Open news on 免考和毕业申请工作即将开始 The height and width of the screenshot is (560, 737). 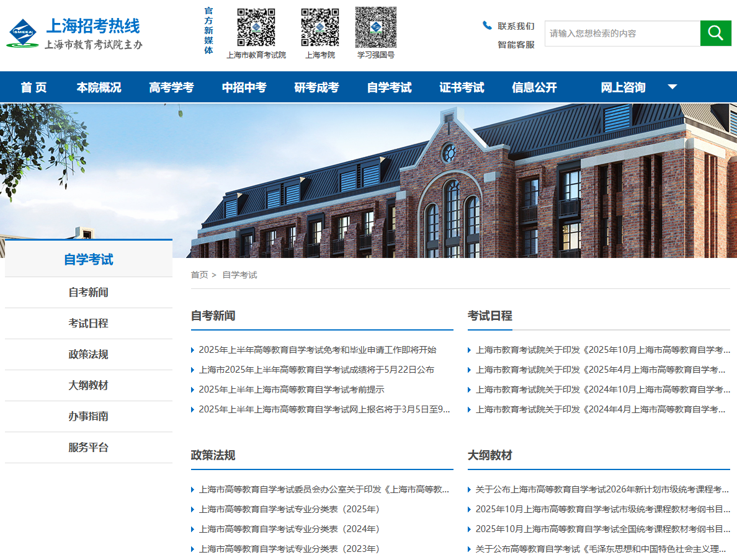(317, 350)
